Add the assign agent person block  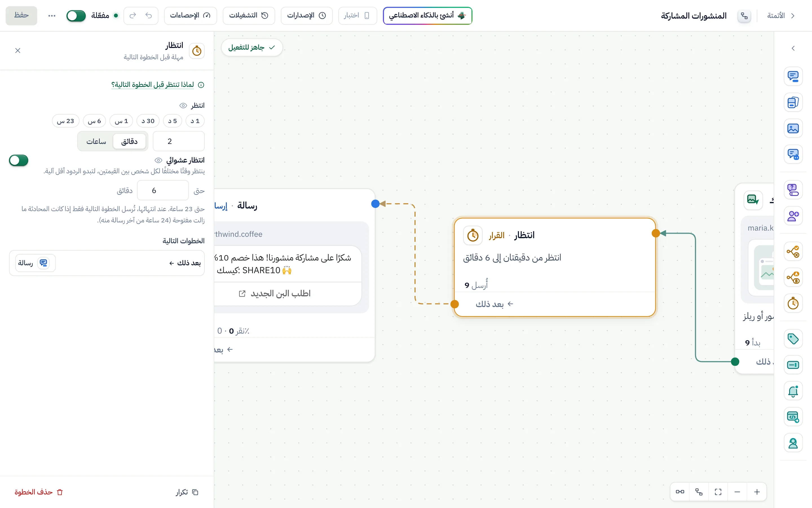(793, 443)
